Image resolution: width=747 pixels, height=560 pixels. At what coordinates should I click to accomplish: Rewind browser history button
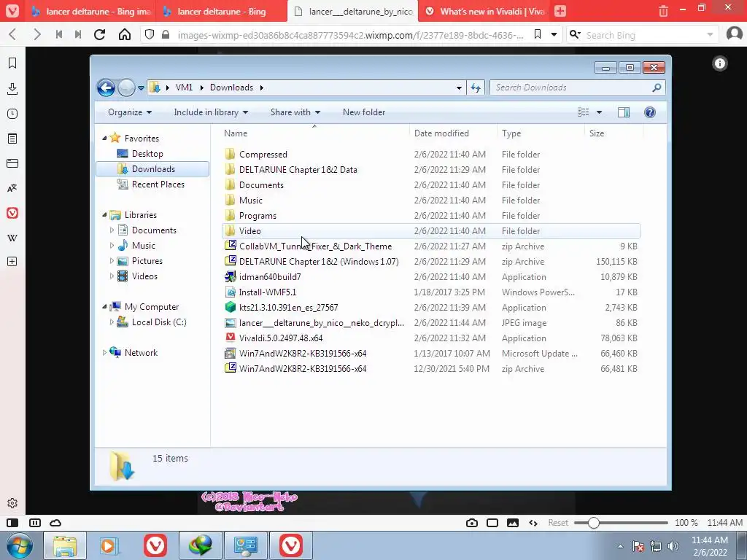[x=59, y=35]
